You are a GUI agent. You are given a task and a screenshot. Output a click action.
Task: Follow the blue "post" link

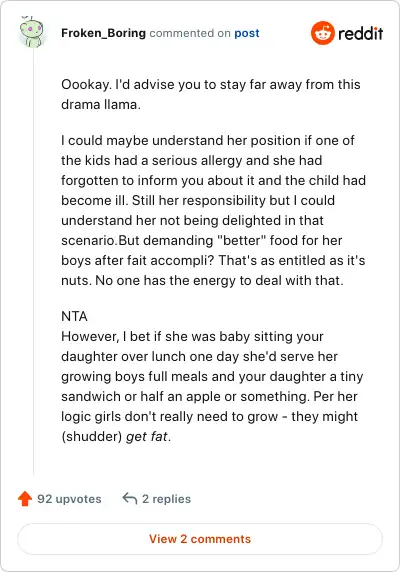click(x=246, y=33)
